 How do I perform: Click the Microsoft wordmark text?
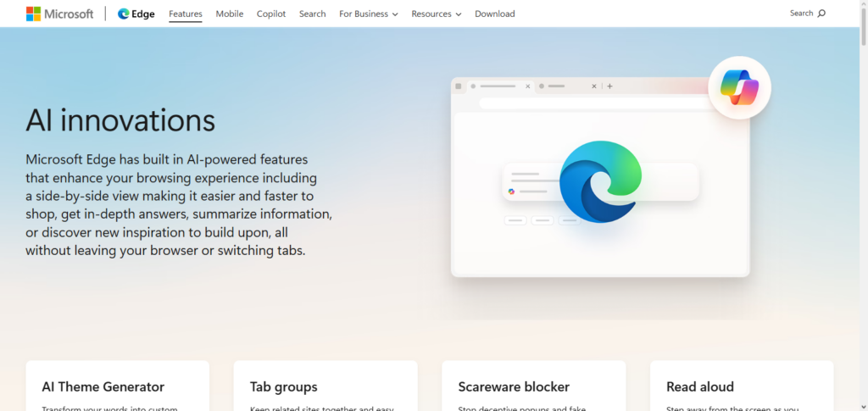tap(69, 14)
